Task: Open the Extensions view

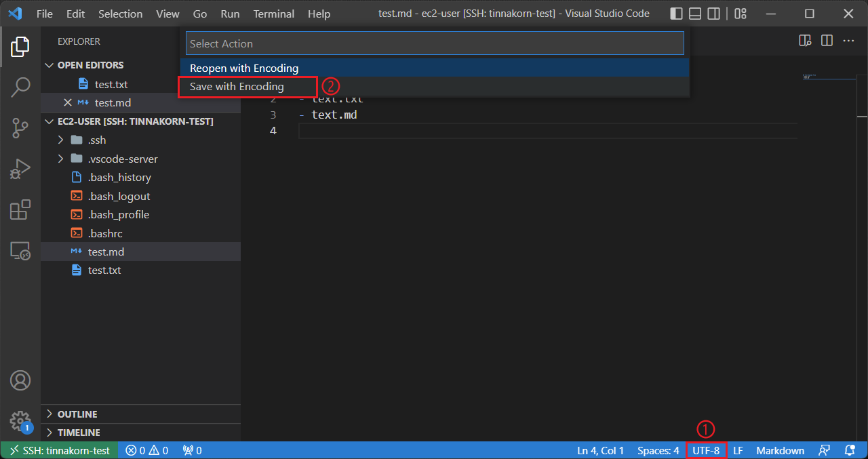Action: [20, 210]
